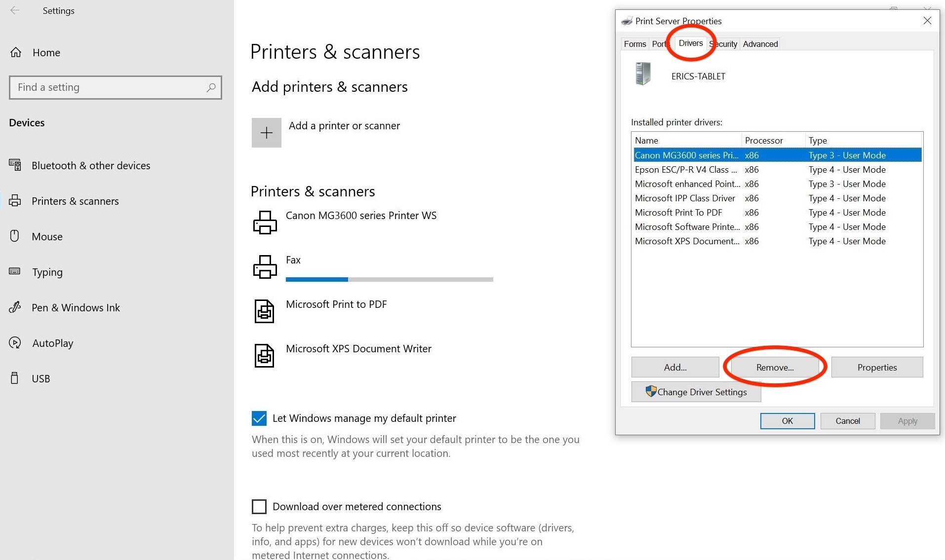Switch to the Forms tab
This screenshot has height=560, width=945.
pos(635,44)
